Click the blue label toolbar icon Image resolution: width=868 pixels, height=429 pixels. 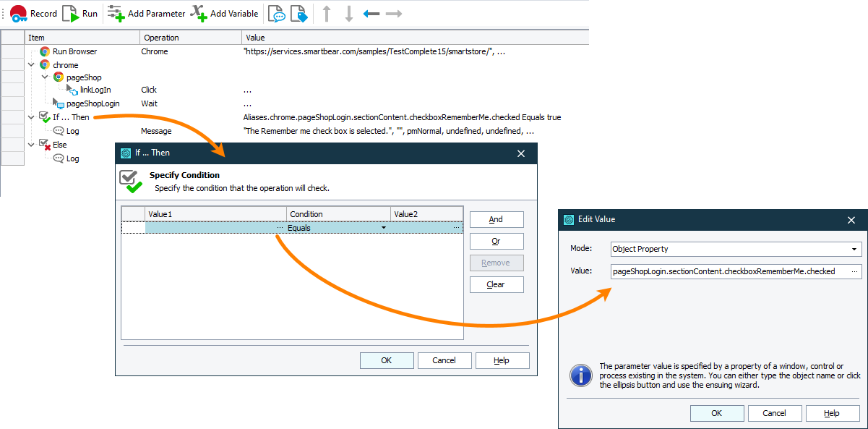[x=298, y=13]
